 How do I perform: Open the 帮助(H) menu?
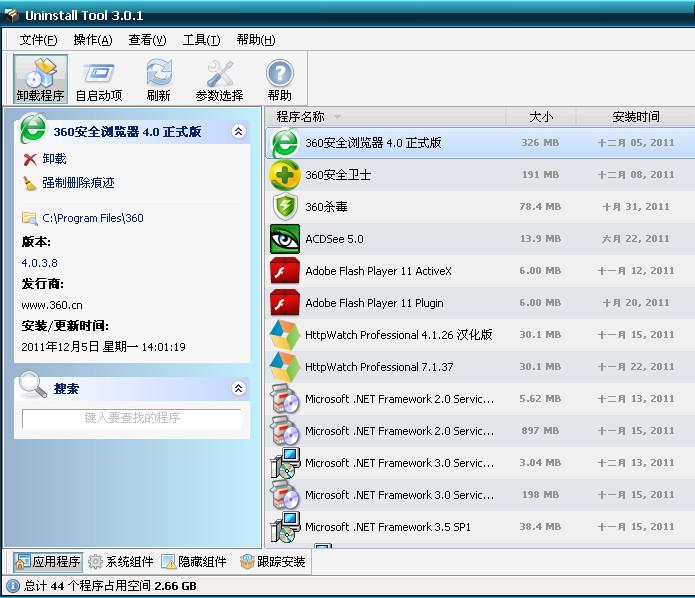tap(256, 40)
